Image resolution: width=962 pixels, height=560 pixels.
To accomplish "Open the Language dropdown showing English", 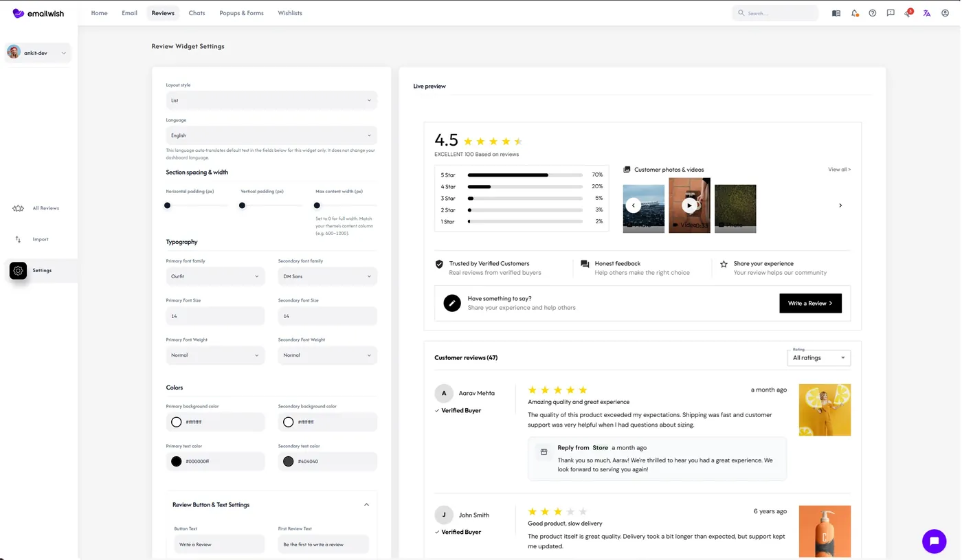I will click(271, 135).
